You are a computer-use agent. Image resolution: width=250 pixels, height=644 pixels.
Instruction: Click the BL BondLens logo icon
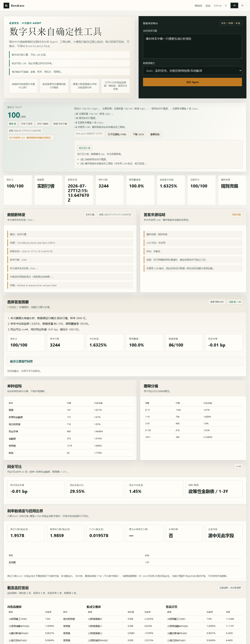[6, 6]
